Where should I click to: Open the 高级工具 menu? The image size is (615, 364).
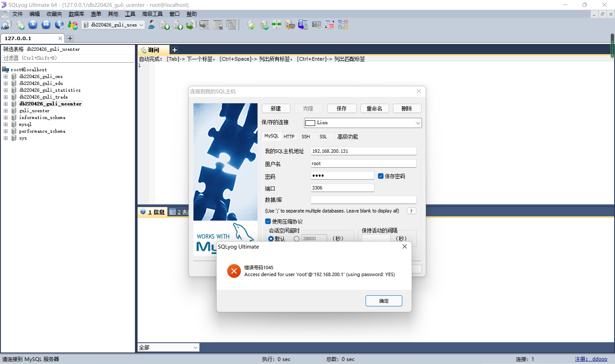152,14
